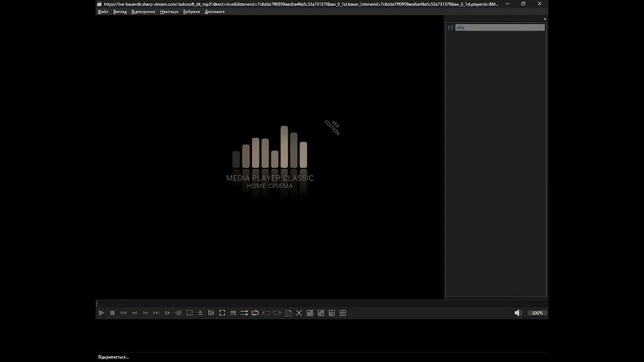
Task: Open the Вигляд menu
Action: tap(120, 12)
